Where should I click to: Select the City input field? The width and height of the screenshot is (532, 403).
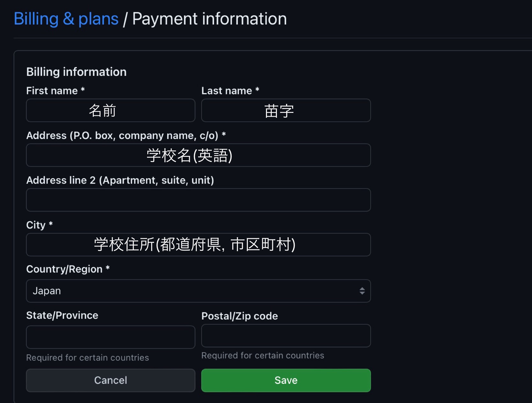(x=198, y=245)
